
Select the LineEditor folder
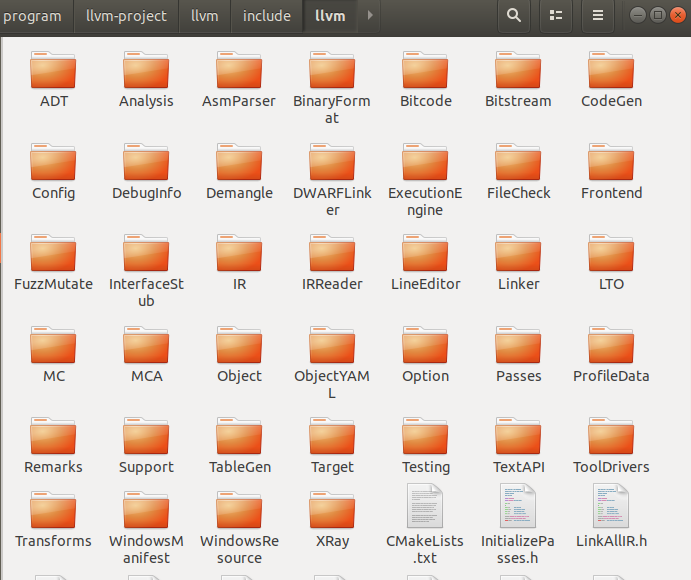point(425,263)
